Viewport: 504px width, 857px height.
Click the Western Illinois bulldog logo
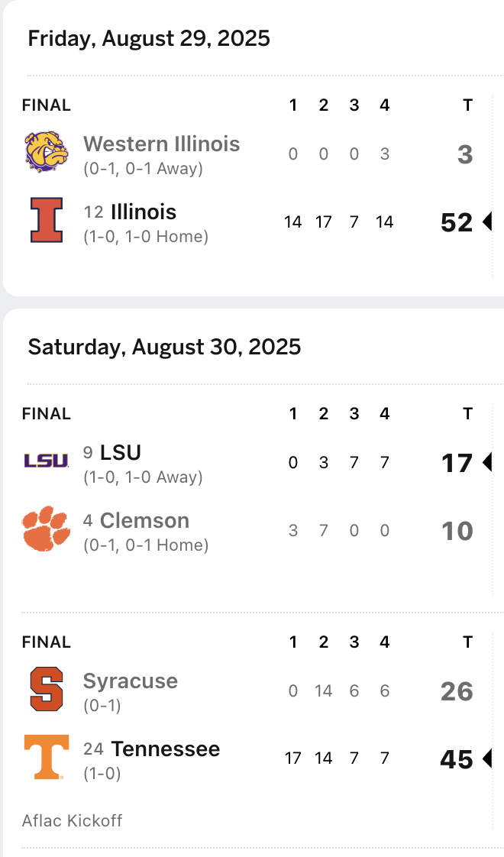46,152
